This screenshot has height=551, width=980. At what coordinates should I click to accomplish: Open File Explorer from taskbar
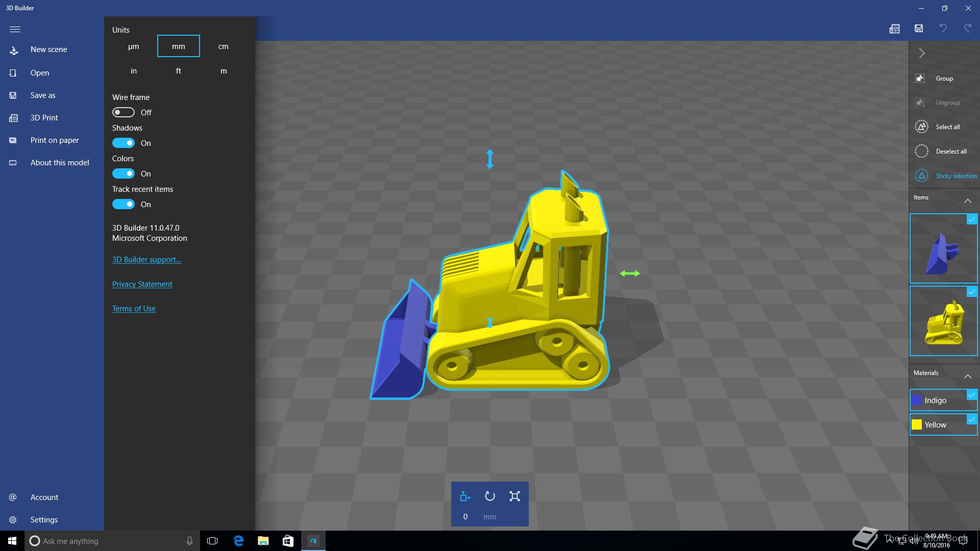pyautogui.click(x=263, y=541)
